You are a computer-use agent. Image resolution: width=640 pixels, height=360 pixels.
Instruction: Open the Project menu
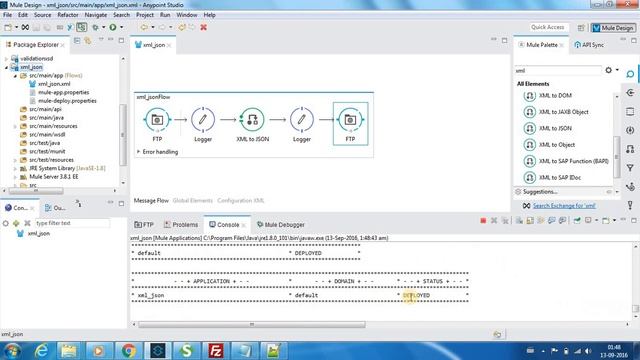144,15
